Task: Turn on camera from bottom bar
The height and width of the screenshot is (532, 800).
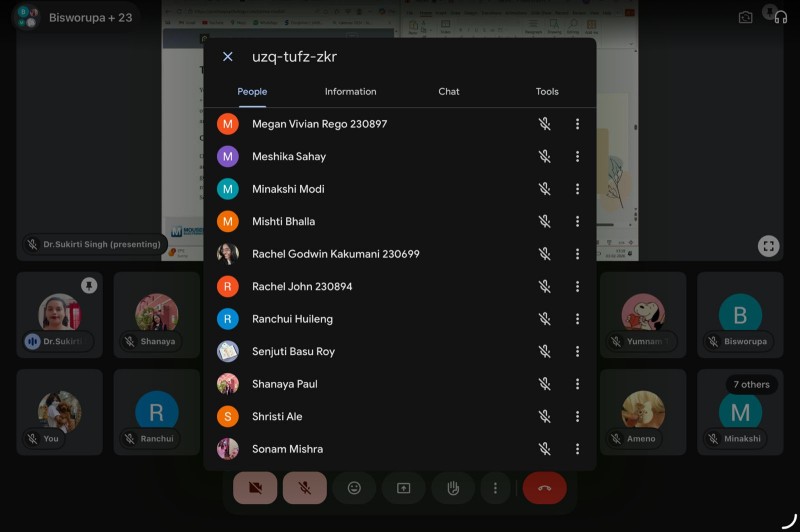Action: (x=254, y=488)
